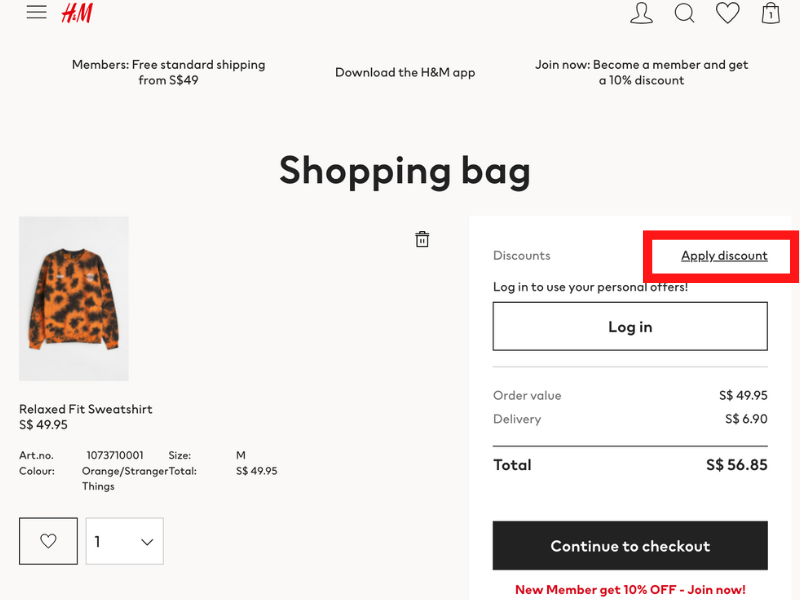
Task: Click the Apply discount link
Action: [x=724, y=256]
